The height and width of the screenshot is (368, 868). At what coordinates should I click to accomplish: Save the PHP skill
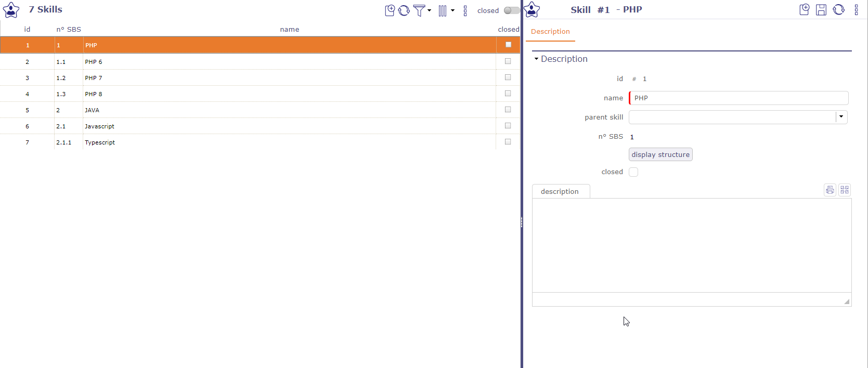point(821,9)
